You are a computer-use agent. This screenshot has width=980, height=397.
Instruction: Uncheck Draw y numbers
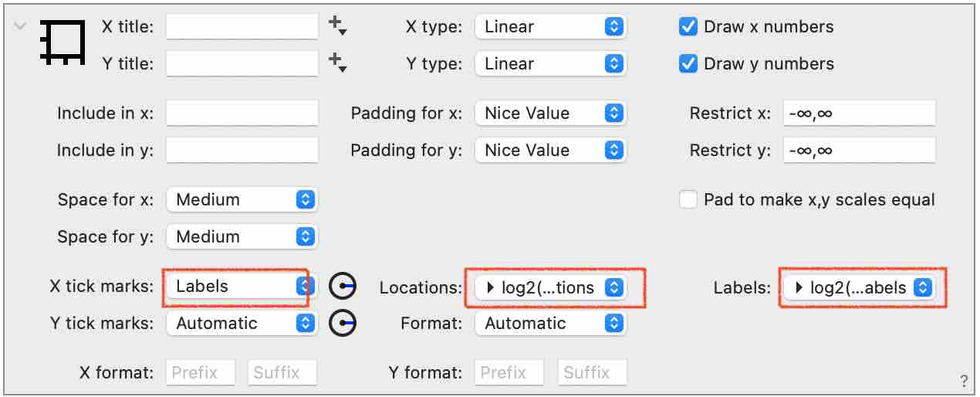688,64
